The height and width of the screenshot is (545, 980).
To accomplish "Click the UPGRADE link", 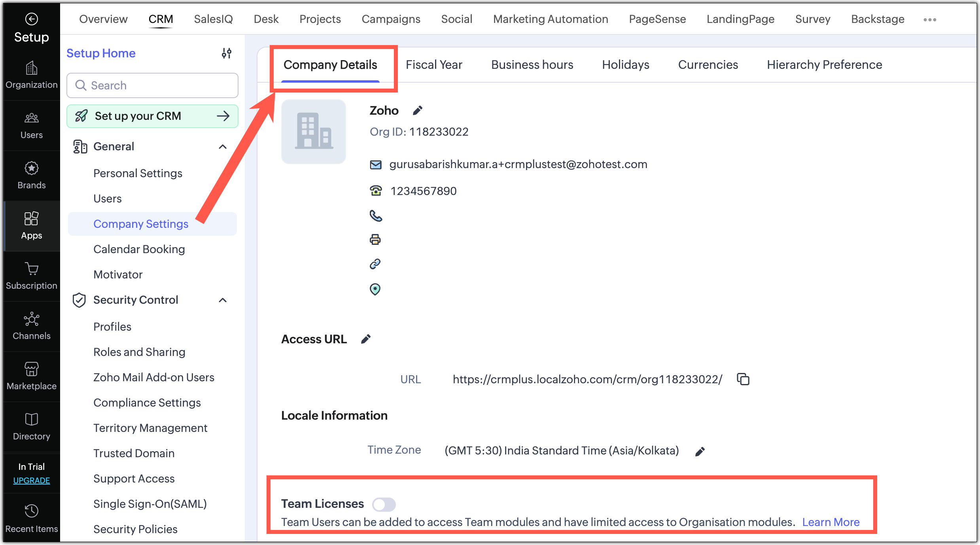I will (x=31, y=481).
